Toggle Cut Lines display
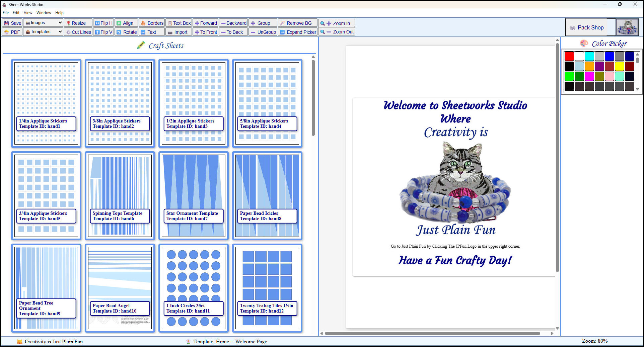The width and height of the screenshot is (644, 347). [78, 32]
